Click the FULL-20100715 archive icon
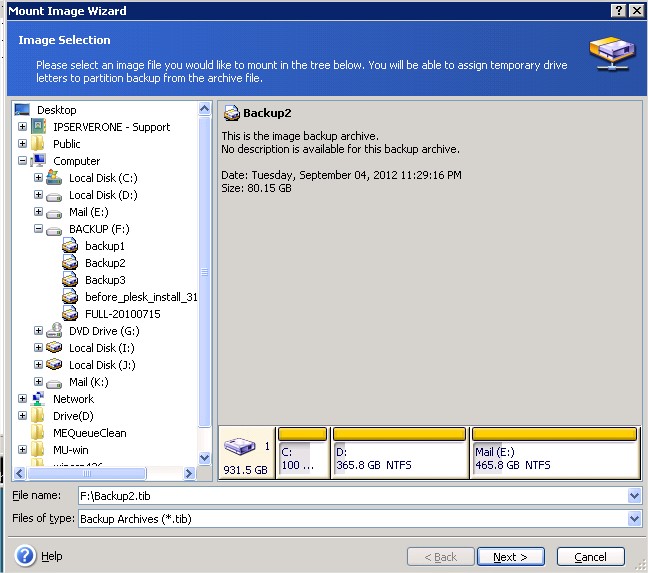 click(x=70, y=314)
